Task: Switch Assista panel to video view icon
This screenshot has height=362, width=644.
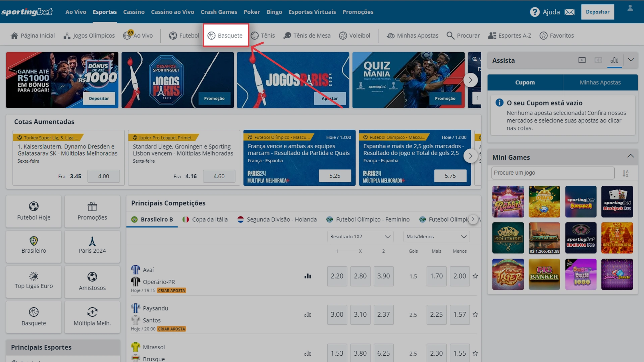Action: coord(582,60)
